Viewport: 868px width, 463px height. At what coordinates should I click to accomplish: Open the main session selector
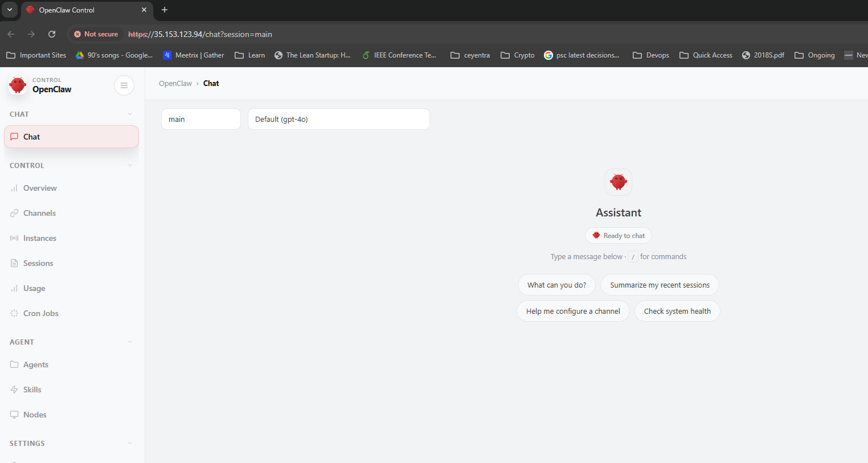point(200,119)
